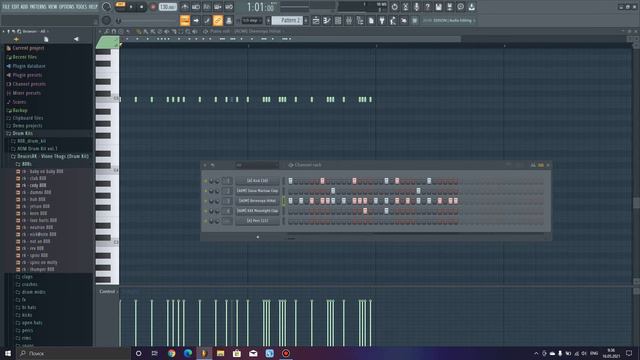Toggle first step of Kick channel
The height and width of the screenshot is (360, 640).
[291, 181]
